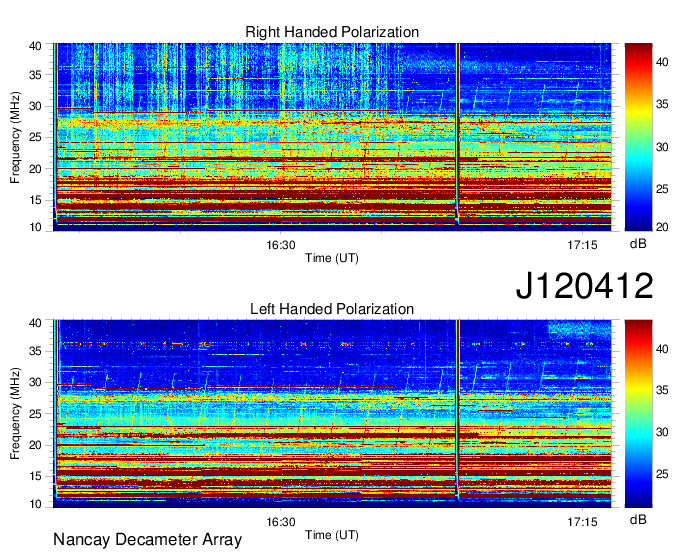Click the 25 frequency tick on lower plot
The image size is (680, 552).
35,414
